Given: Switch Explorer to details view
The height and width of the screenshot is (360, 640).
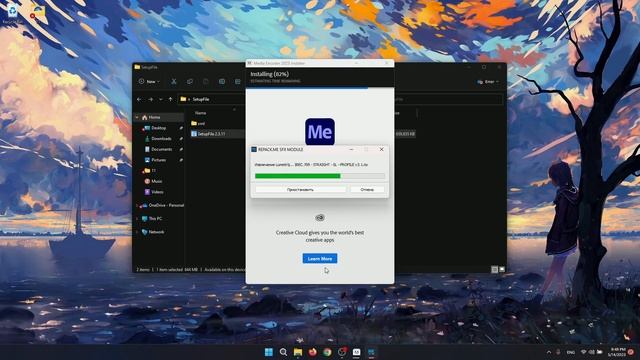Looking at the screenshot, I should tap(494, 269).
